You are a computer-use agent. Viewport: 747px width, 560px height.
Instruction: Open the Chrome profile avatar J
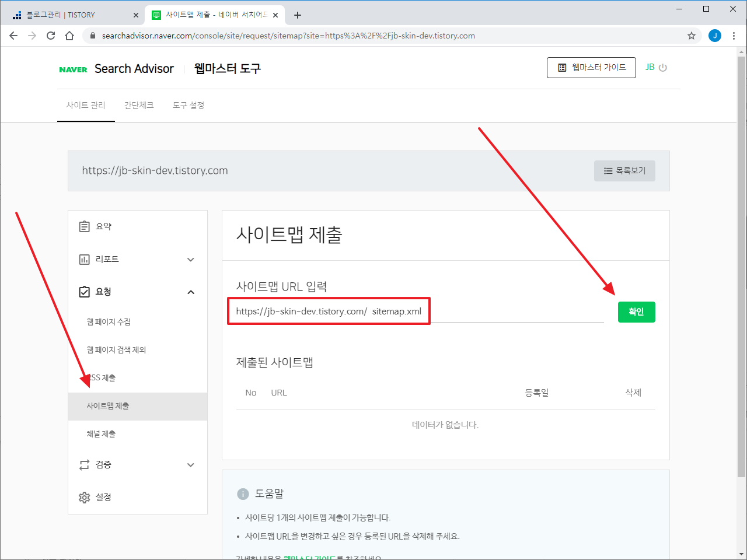[715, 36]
